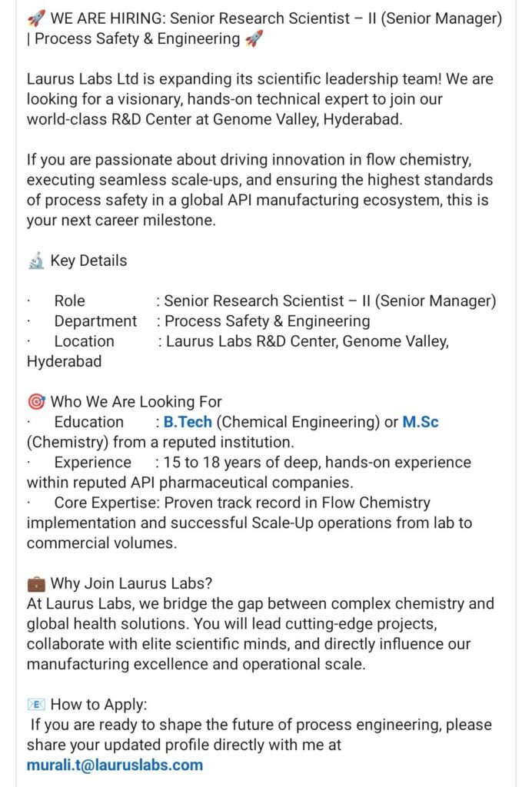Click the Location label in Key Details
532x787 pixels.
[x=85, y=341]
